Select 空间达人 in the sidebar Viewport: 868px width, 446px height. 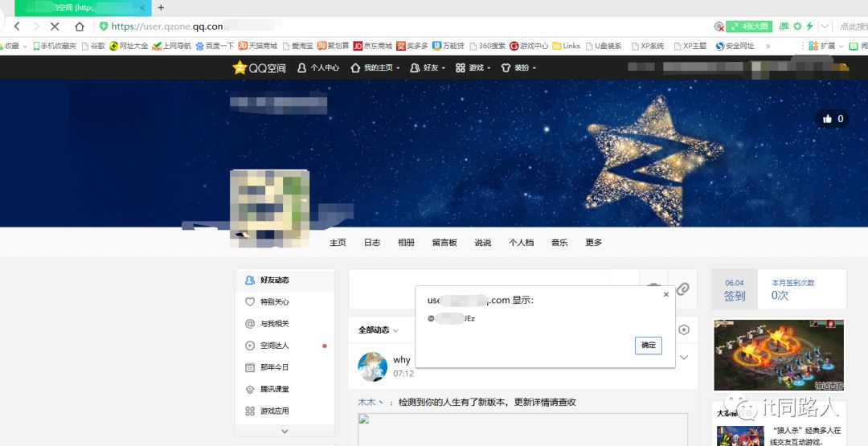pyautogui.click(x=285, y=346)
